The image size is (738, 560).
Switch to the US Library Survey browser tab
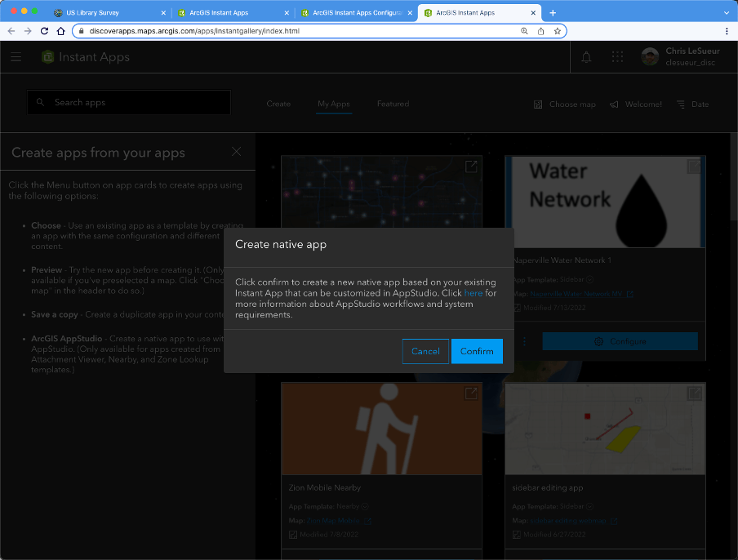click(x=109, y=13)
